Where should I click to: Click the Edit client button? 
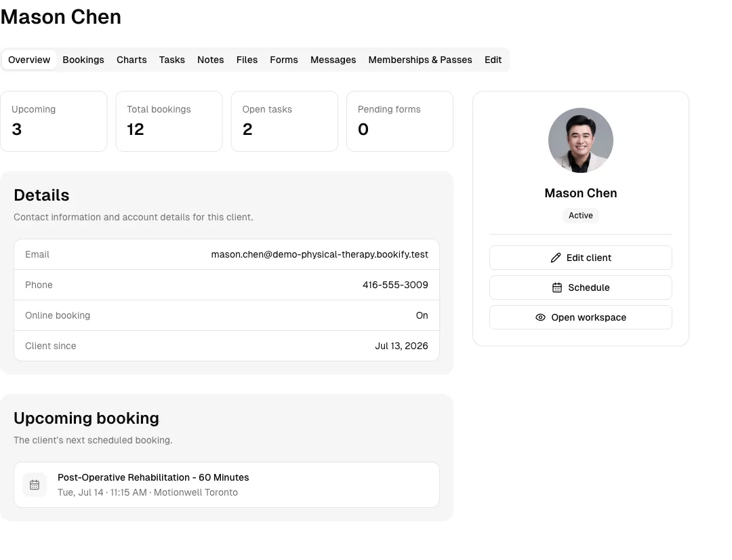[x=581, y=258]
